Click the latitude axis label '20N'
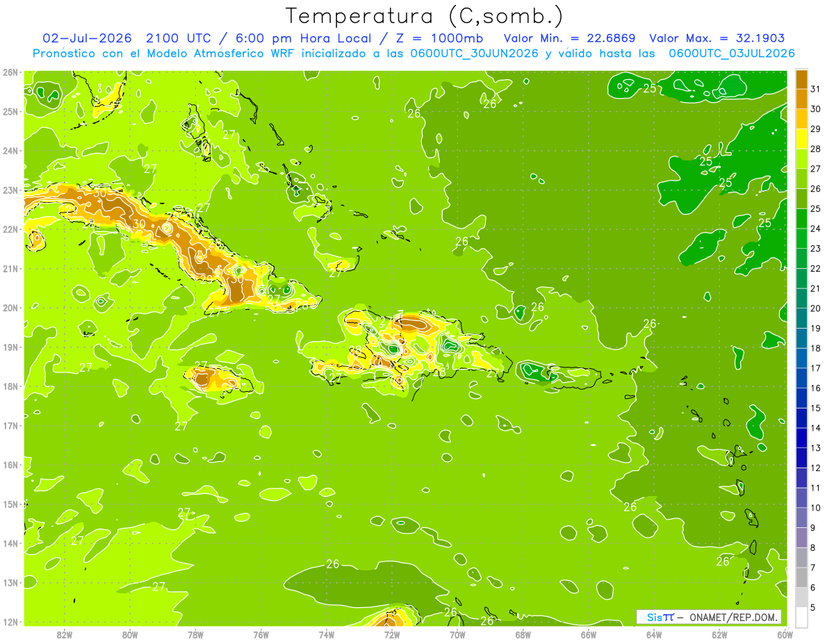834x644 pixels. [10, 308]
